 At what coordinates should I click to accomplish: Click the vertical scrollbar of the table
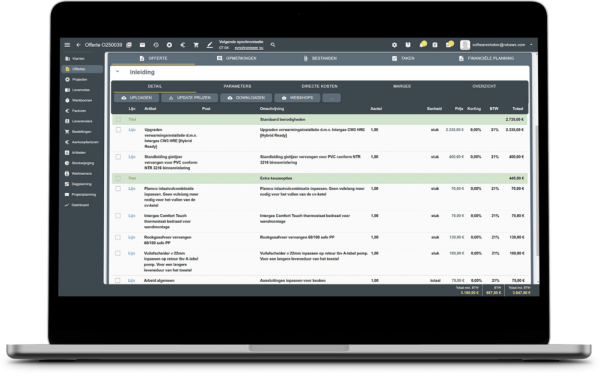click(x=536, y=191)
